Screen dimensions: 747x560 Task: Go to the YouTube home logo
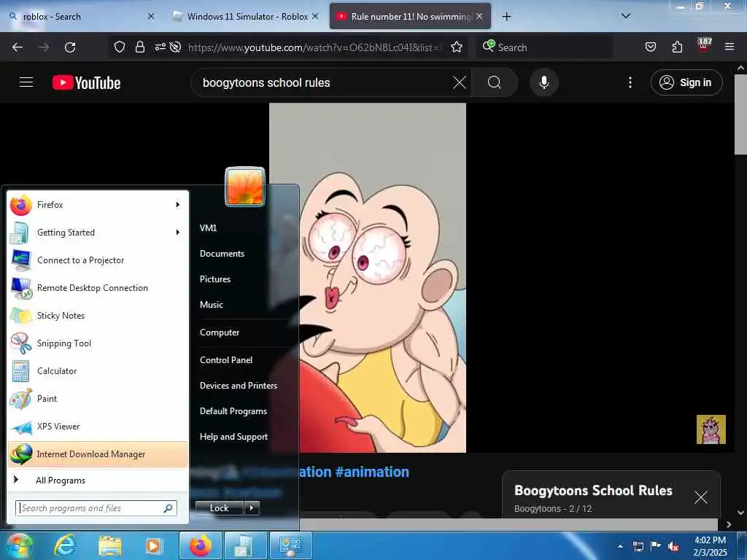point(86,83)
